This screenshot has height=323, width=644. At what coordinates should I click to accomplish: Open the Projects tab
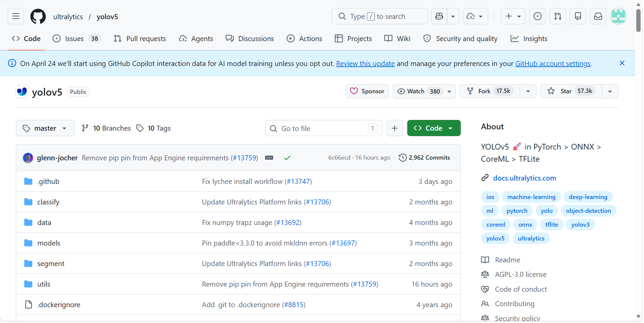coord(353,39)
